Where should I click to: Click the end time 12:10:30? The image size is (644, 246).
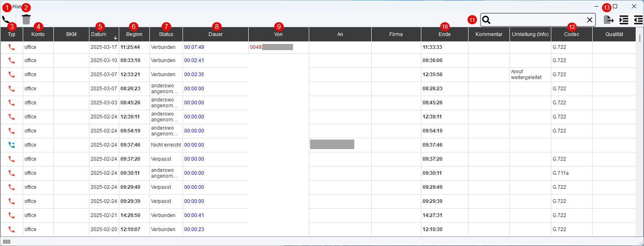(x=432, y=229)
